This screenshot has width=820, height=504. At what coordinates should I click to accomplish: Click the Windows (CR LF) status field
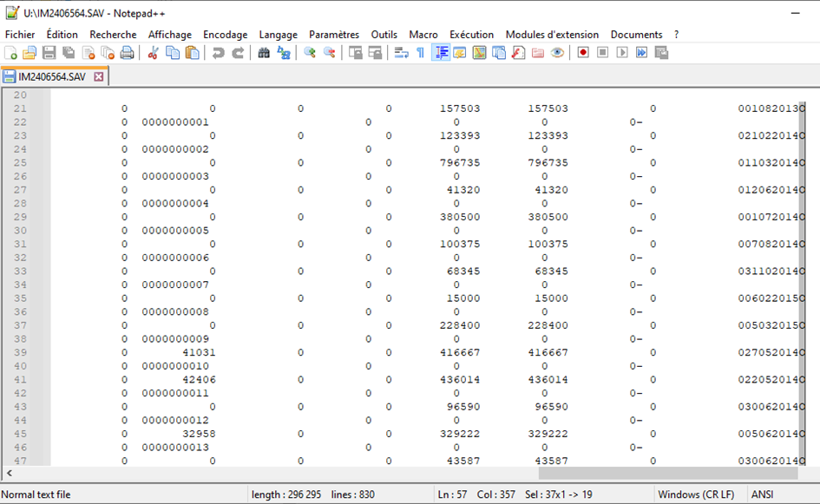pos(697,494)
